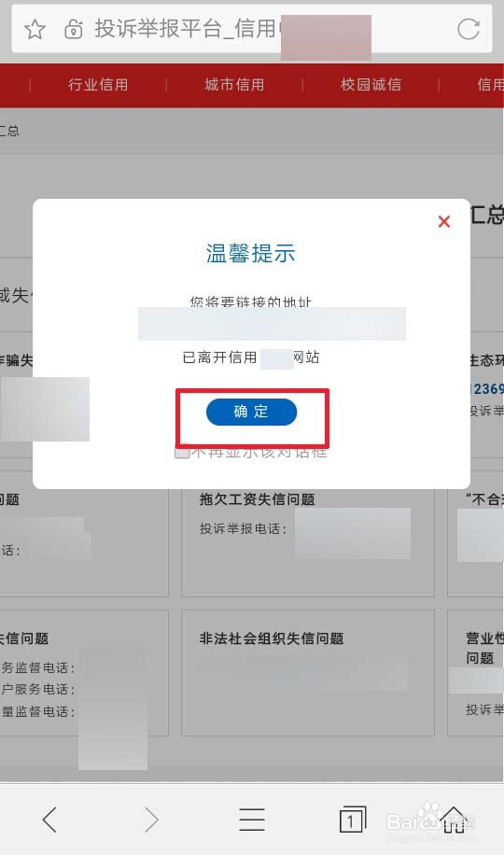Open browser hamburger menu

pyautogui.click(x=252, y=820)
